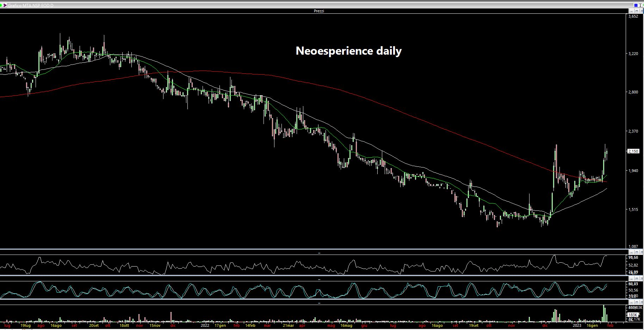Viewport: 644px width, 330px height.
Task: Click the 3,220 price axis label
Action: click(633, 54)
